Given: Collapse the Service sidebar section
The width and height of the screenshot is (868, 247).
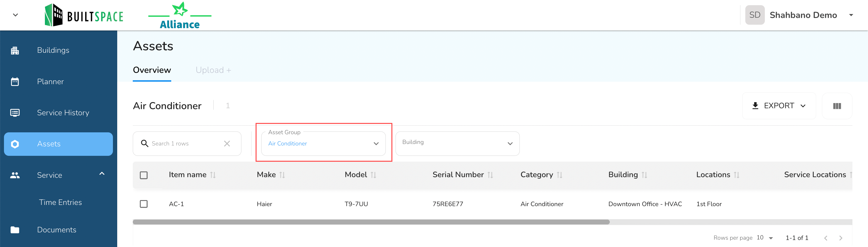Looking at the screenshot, I should point(102,174).
